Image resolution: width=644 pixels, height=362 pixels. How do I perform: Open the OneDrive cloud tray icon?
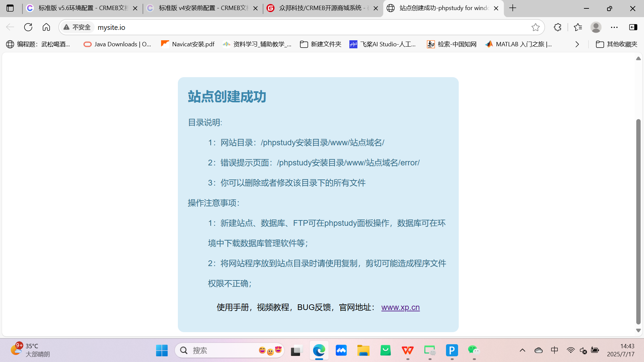[x=538, y=350]
